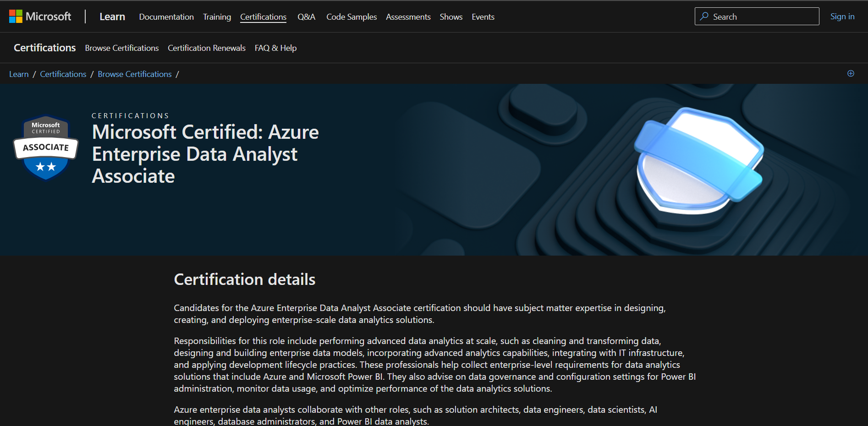Click the search magnifier icon
Screen dimensions: 868x426
(704, 16)
